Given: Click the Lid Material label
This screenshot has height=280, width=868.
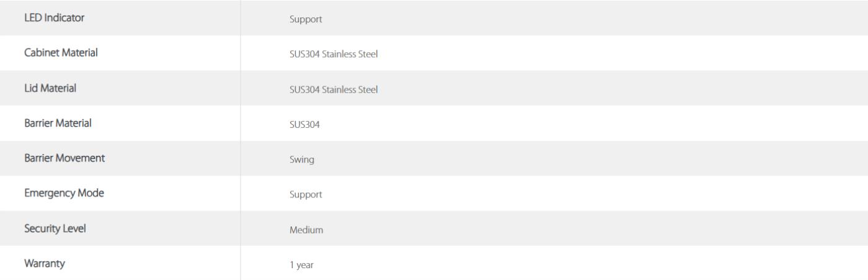Looking at the screenshot, I should (x=50, y=88).
